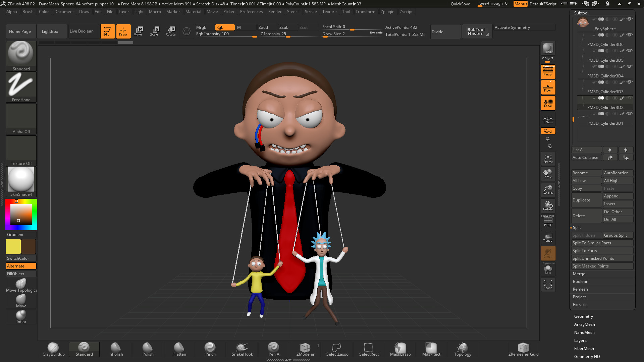This screenshot has width=644, height=362.
Task: Switch to the Scale transform tool
Action: click(x=154, y=31)
